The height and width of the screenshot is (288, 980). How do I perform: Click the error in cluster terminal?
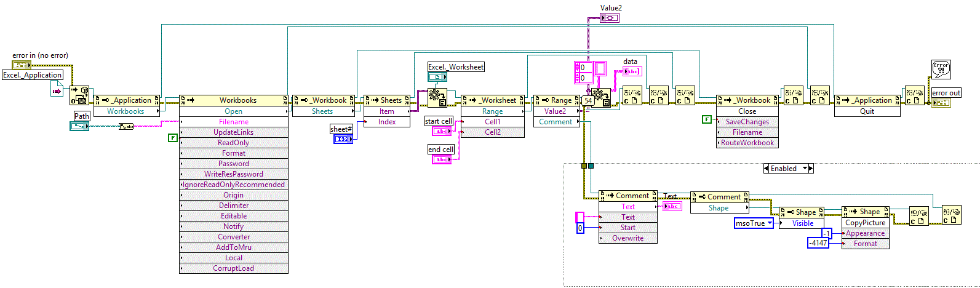pyautogui.click(x=22, y=65)
